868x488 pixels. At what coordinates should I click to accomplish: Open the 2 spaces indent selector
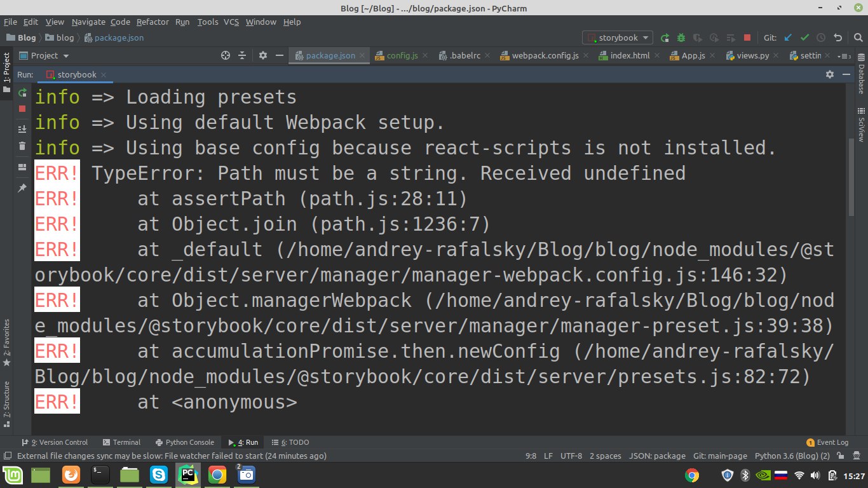point(605,456)
